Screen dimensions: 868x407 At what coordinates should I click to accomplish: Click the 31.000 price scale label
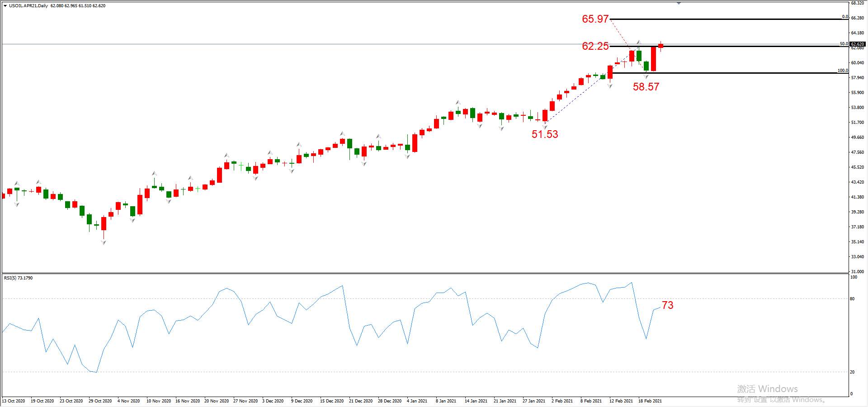tap(857, 271)
